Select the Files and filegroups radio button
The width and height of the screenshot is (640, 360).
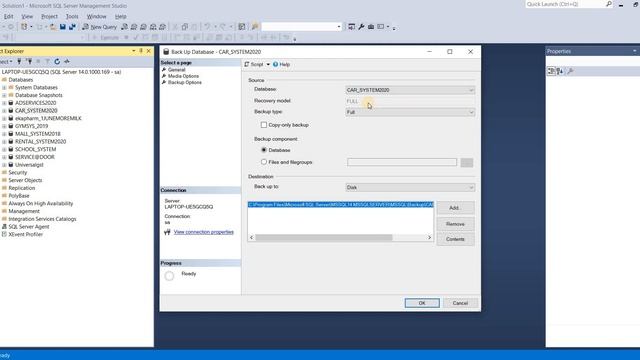point(264,162)
